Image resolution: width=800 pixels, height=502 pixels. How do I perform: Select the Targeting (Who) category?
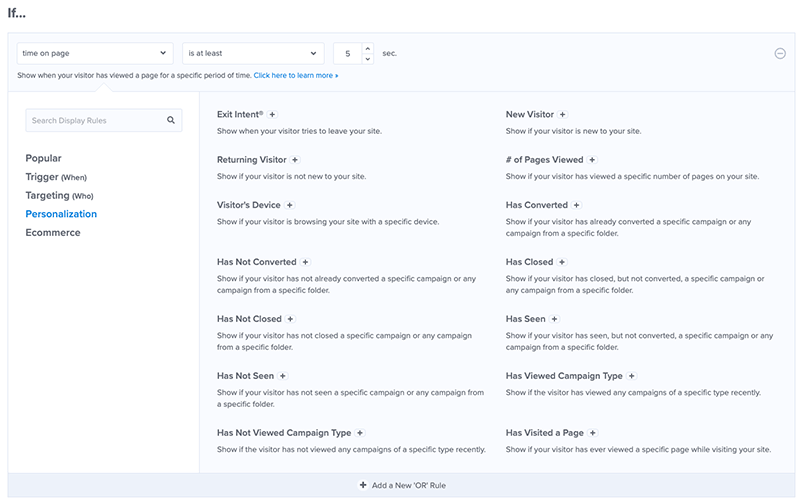click(x=59, y=195)
